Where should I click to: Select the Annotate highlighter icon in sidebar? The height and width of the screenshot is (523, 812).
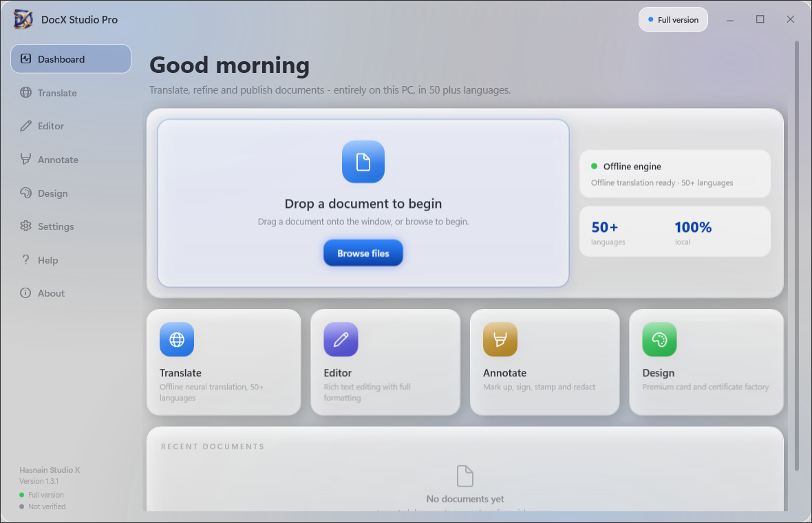tap(25, 160)
